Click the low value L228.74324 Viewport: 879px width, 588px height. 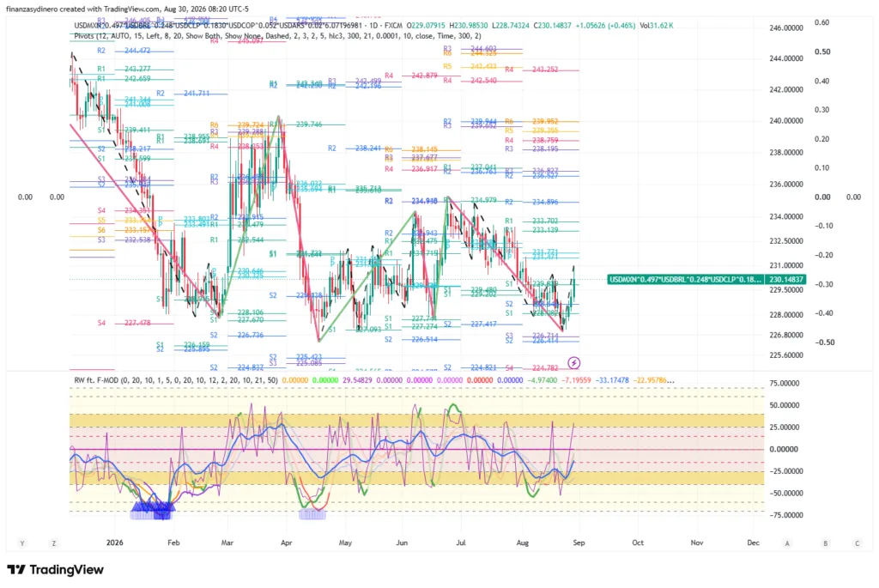(x=512, y=25)
